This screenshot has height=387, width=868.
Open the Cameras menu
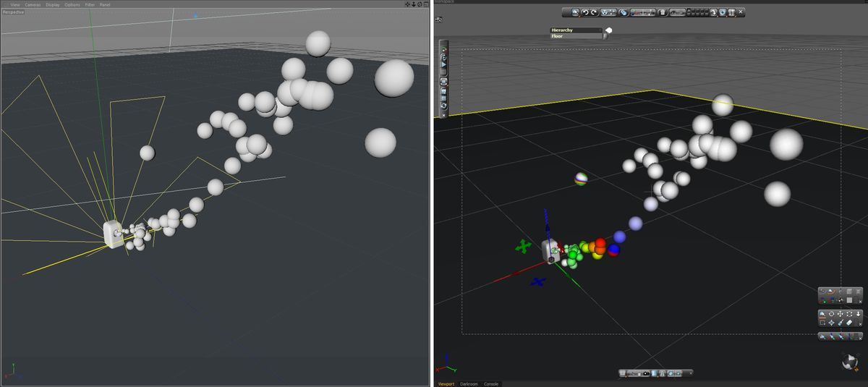coord(33,5)
